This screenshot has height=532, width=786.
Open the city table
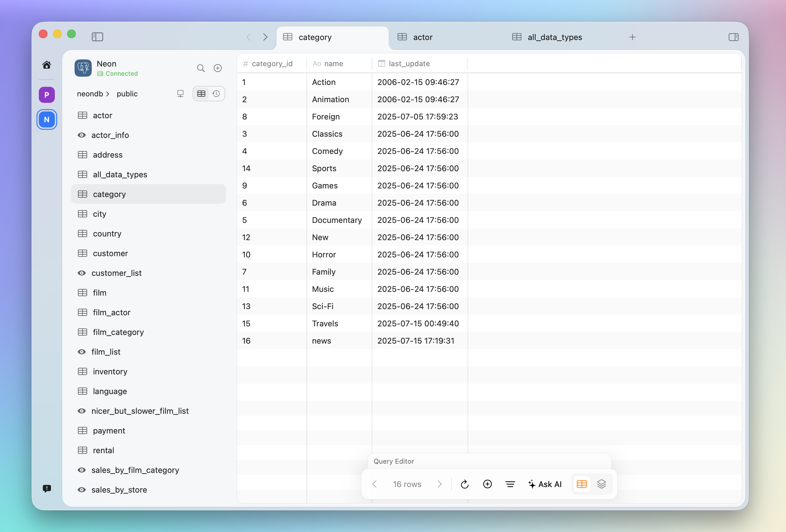pyautogui.click(x=148, y=214)
